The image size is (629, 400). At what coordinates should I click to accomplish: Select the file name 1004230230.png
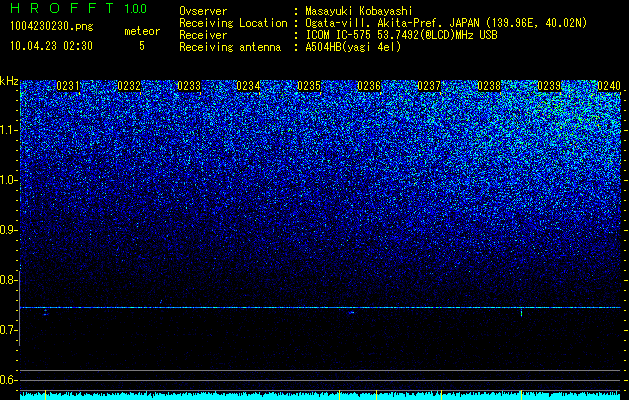(x=52, y=26)
